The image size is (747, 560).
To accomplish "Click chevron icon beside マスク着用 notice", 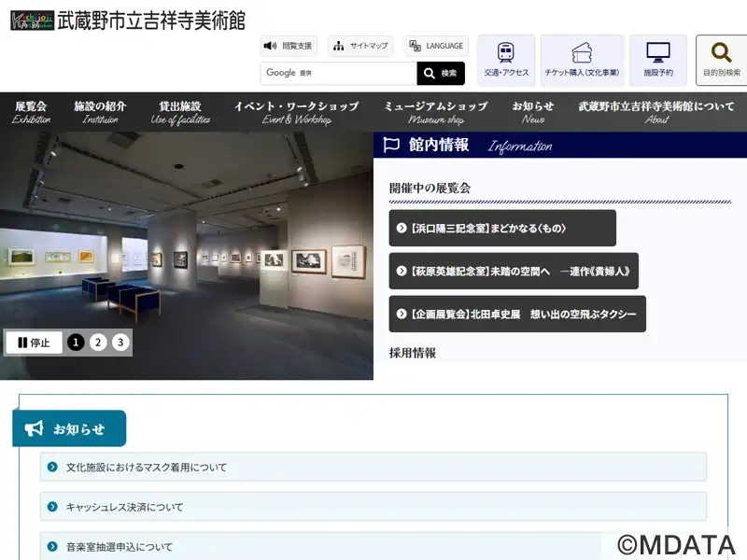I will click(52, 468).
